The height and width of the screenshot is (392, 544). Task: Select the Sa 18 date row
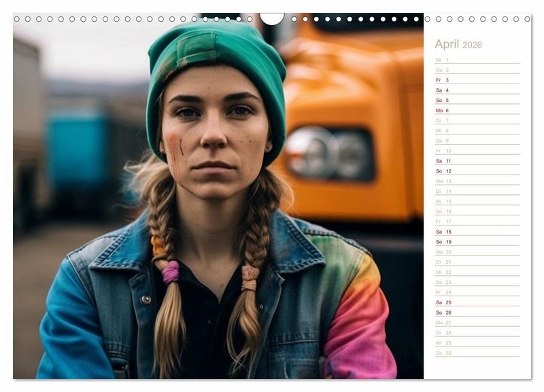click(x=477, y=232)
